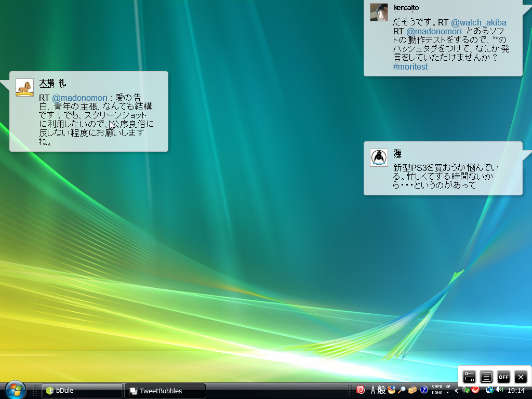Viewport: 532px width, 399px height.
Task: Click the Trend Micro tray icon
Action: click(x=474, y=390)
